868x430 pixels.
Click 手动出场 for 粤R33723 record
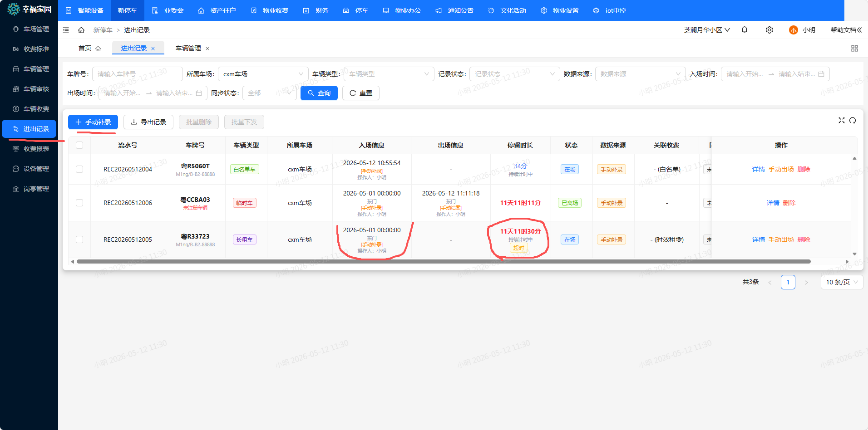(x=781, y=239)
